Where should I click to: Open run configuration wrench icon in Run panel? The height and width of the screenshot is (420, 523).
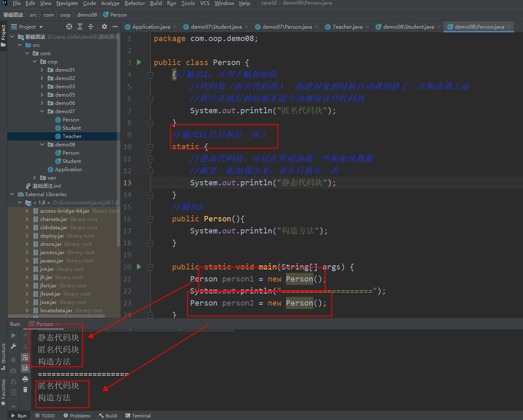coord(13,346)
